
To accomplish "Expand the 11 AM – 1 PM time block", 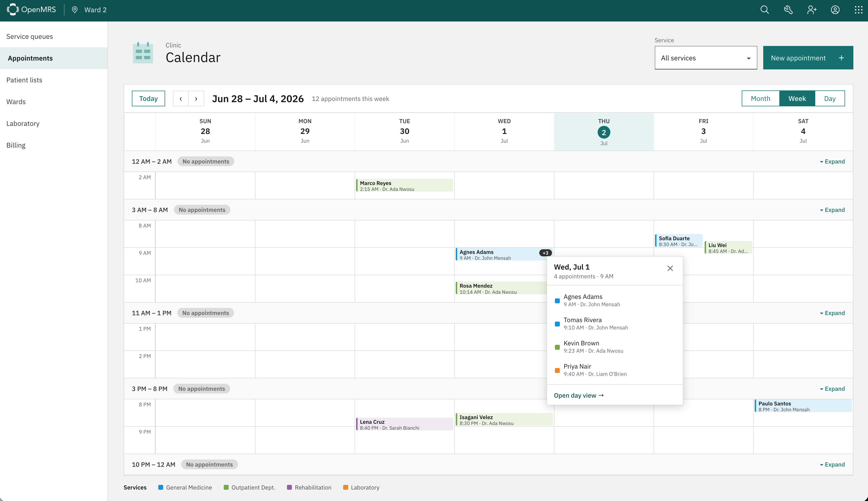I will (832, 313).
